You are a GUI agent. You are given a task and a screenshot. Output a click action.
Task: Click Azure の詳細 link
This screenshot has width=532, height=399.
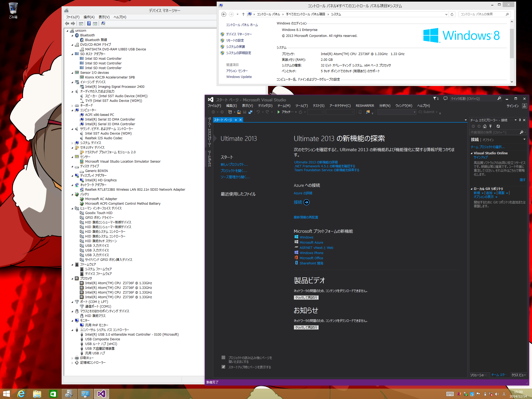point(303,193)
